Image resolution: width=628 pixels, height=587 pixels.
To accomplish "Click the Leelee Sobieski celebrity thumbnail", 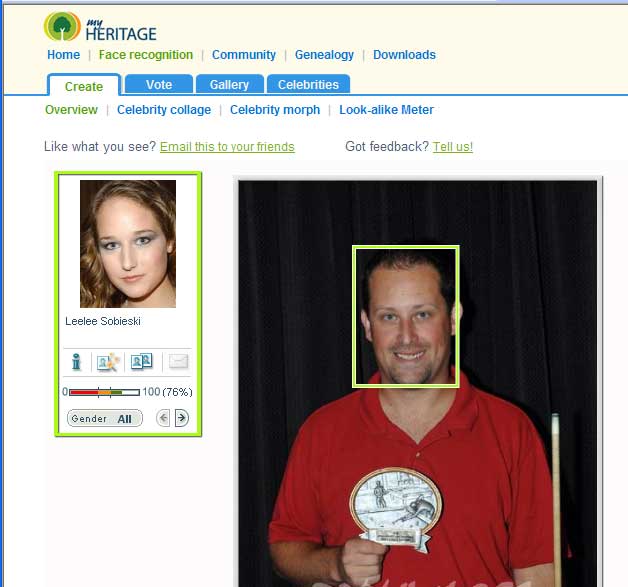I will click(128, 244).
